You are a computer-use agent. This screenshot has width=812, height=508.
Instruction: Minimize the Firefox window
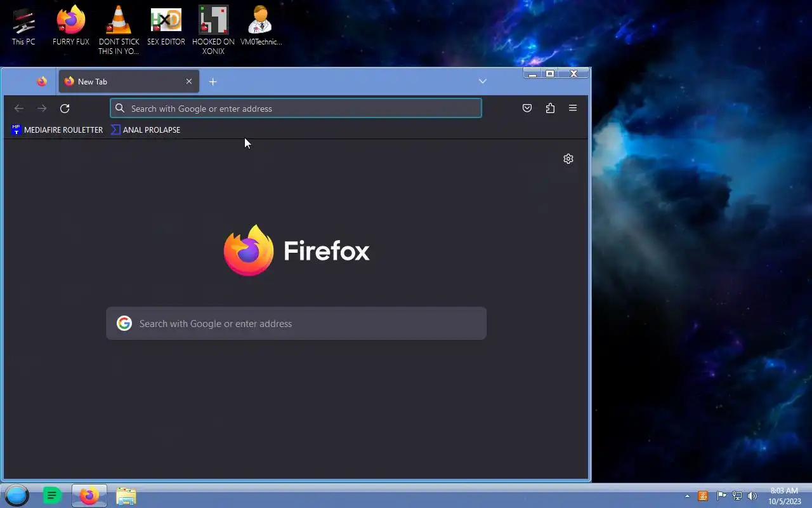(x=533, y=74)
